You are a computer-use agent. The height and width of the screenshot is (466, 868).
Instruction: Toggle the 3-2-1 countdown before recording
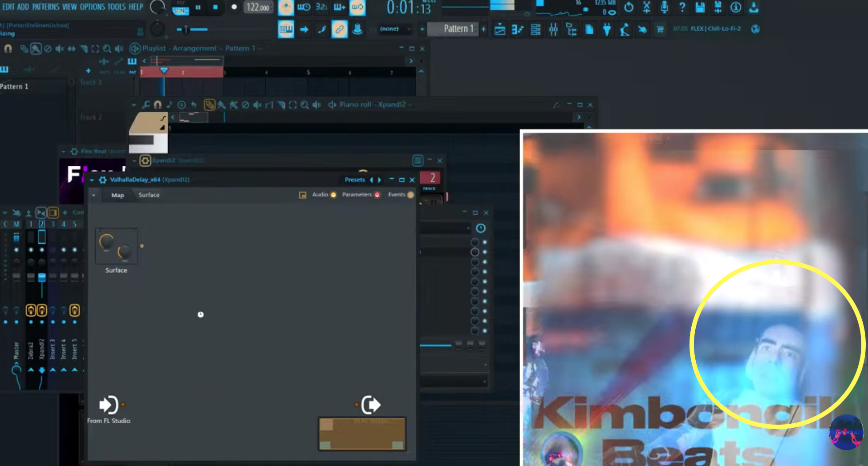click(x=321, y=8)
